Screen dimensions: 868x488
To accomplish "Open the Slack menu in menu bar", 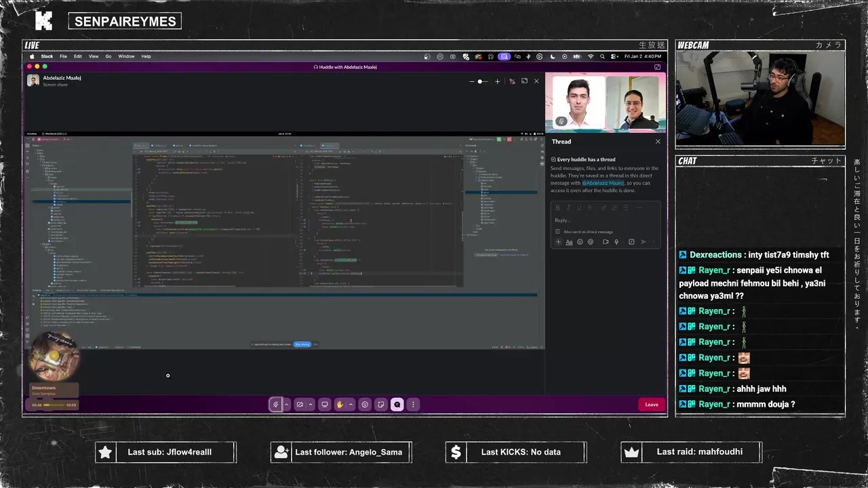I will [x=47, y=56].
